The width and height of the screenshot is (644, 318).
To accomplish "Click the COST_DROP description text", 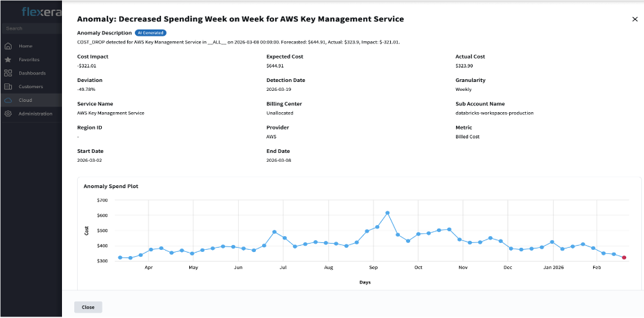I will coord(239,42).
